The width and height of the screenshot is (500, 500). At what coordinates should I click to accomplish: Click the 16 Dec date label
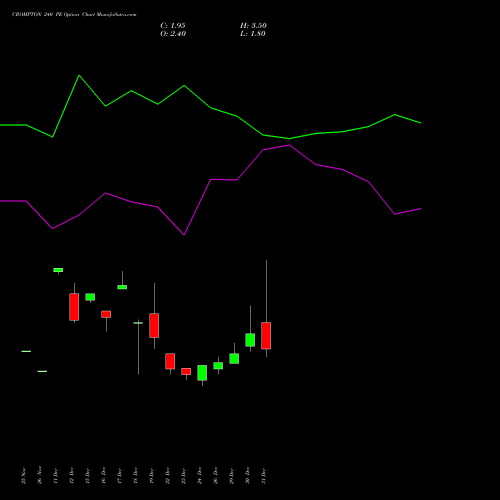point(103,476)
